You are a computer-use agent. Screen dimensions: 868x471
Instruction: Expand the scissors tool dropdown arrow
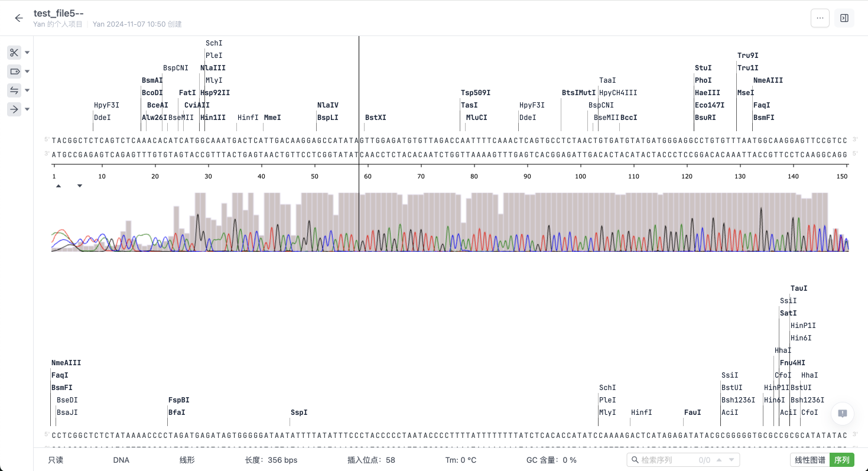[27, 53]
